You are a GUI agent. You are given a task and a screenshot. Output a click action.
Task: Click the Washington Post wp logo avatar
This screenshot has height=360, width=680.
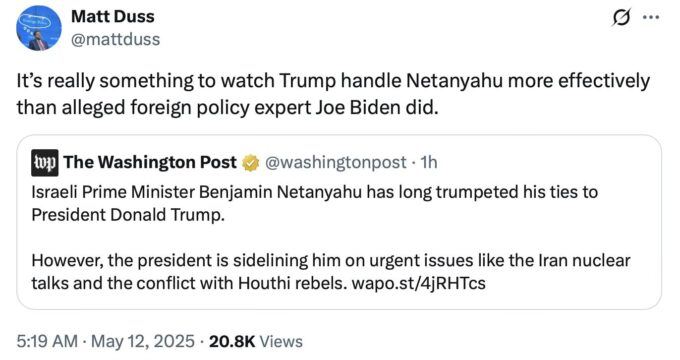(45, 163)
